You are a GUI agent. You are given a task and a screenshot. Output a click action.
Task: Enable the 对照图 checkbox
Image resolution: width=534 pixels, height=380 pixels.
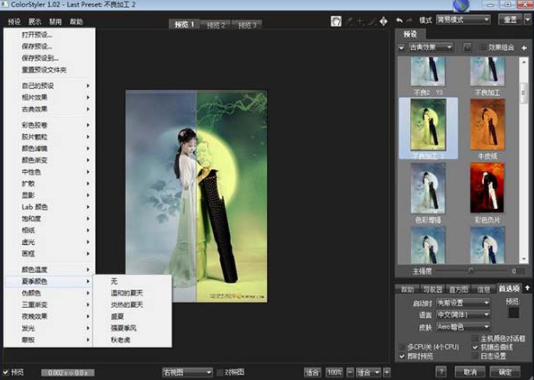point(220,372)
